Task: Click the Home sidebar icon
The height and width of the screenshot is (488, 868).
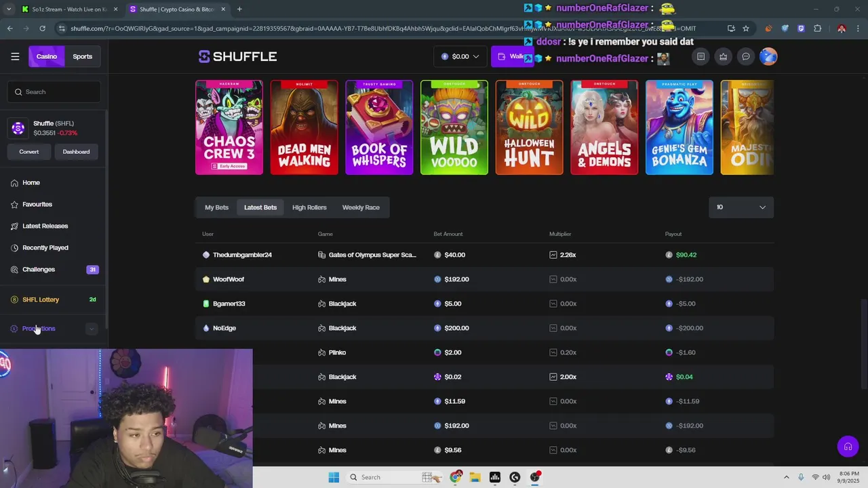Action: point(14,183)
